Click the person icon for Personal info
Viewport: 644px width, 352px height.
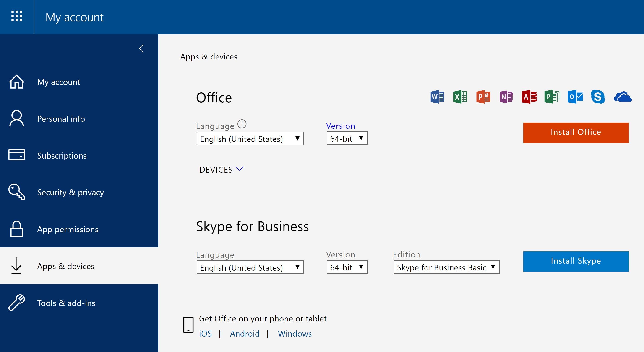tap(16, 118)
